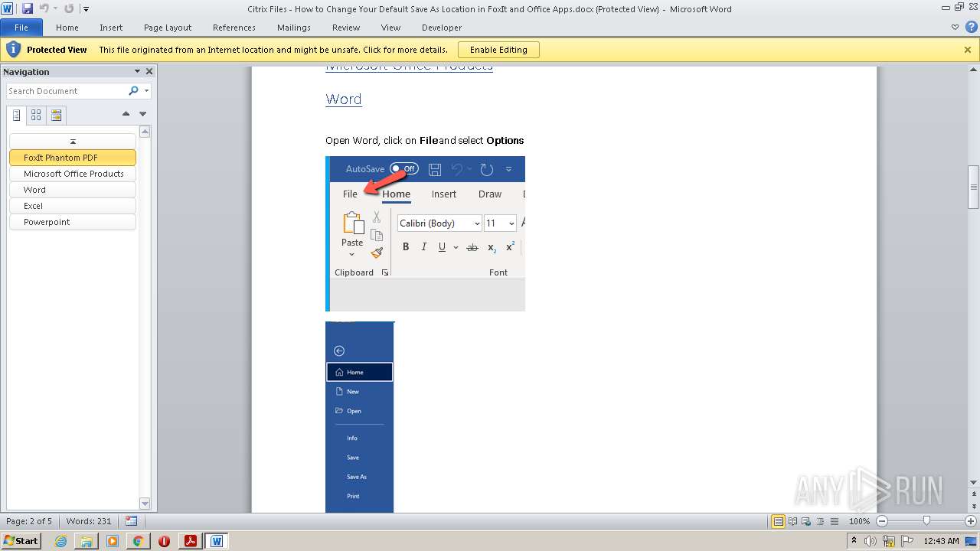Click the zoom out minus button
The width and height of the screenshot is (980, 551).
[x=881, y=521]
